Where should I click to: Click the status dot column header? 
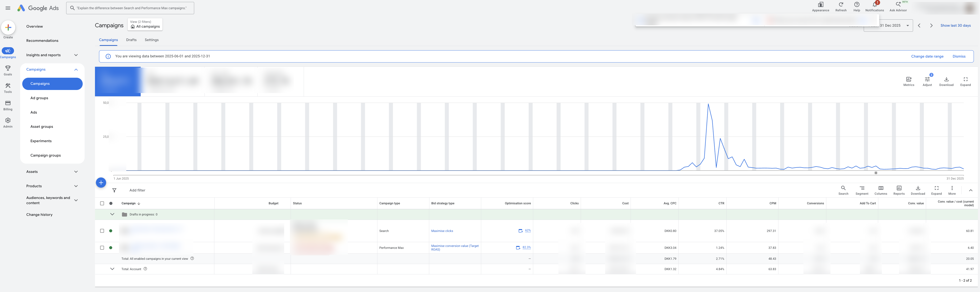pyautogui.click(x=111, y=203)
